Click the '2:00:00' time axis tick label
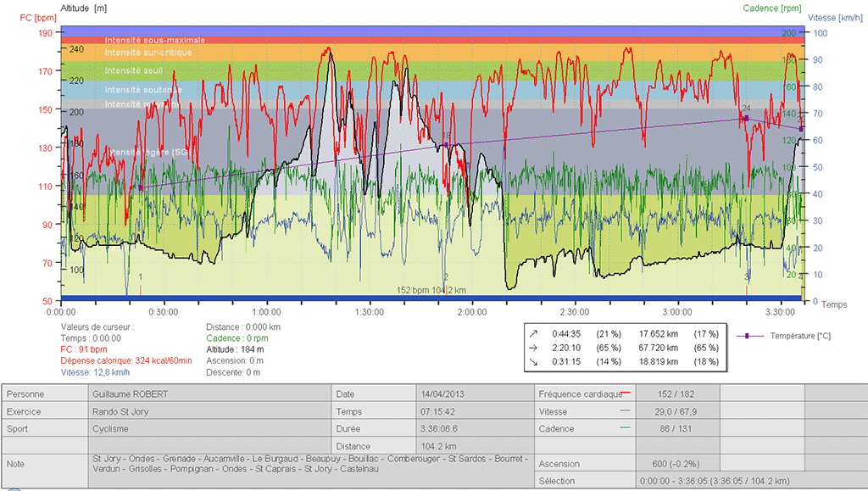This screenshot has width=868, height=491. pos(472,312)
